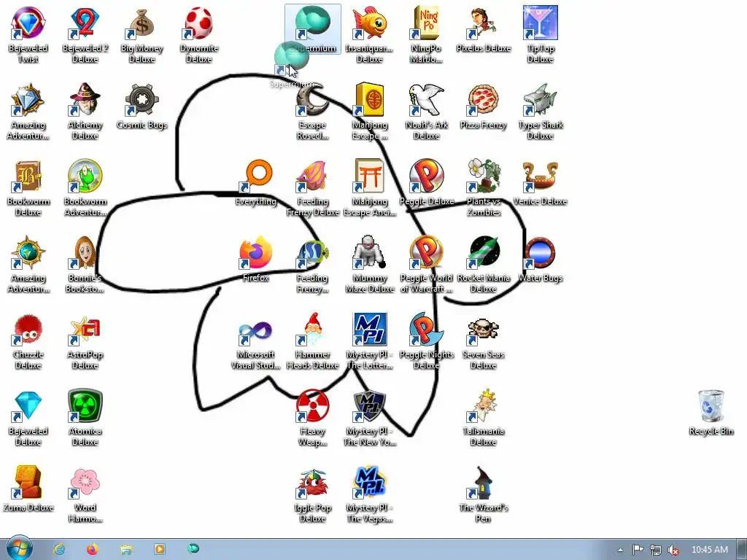Click the muted volume tray icon

673,550
